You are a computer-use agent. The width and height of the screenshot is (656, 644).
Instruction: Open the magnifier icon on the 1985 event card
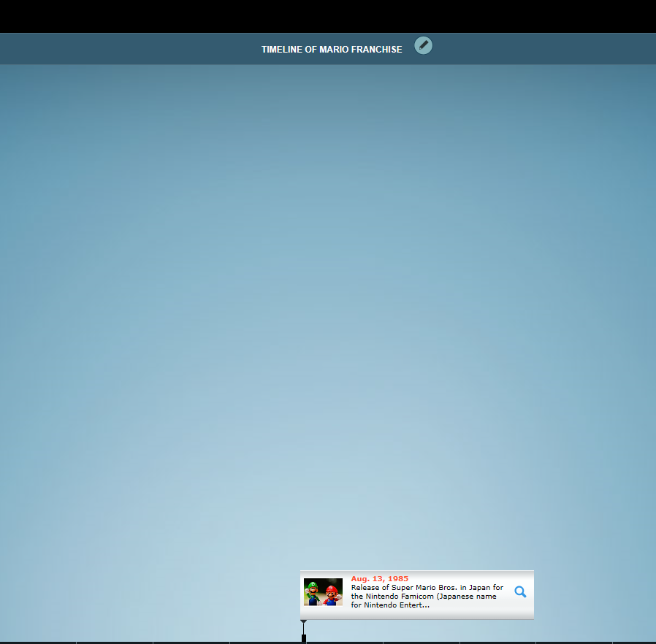click(x=520, y=591)
